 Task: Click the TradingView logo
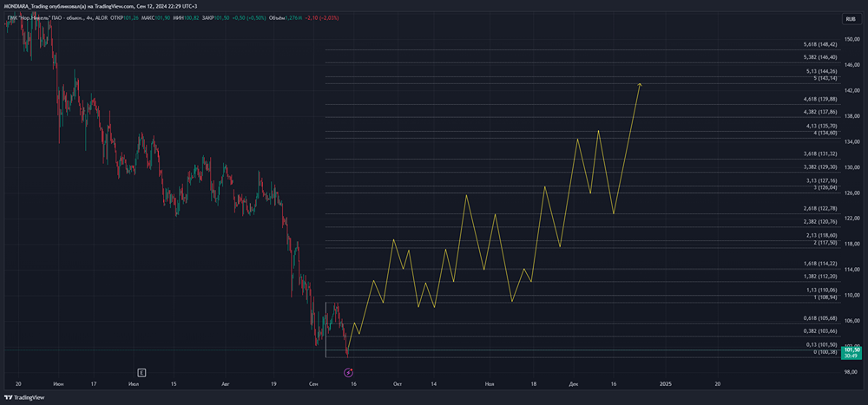pyautogui.click(x=25, y=397)
